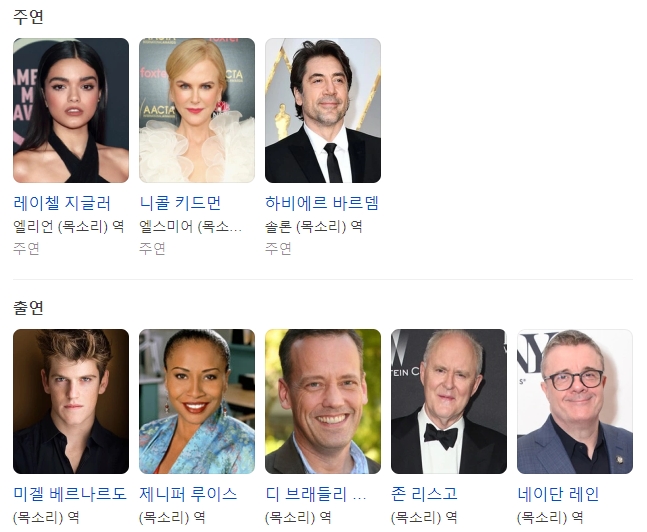Click the 출연 section heading

[28, 307]
